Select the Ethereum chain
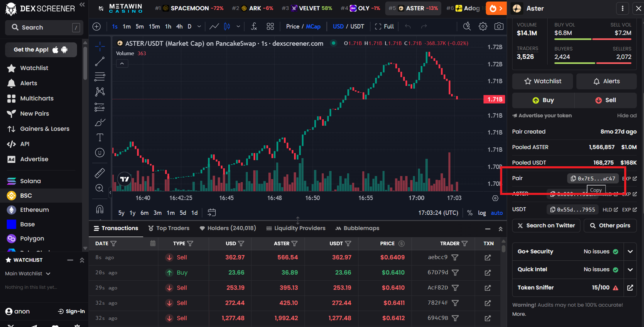 (34, 210)
